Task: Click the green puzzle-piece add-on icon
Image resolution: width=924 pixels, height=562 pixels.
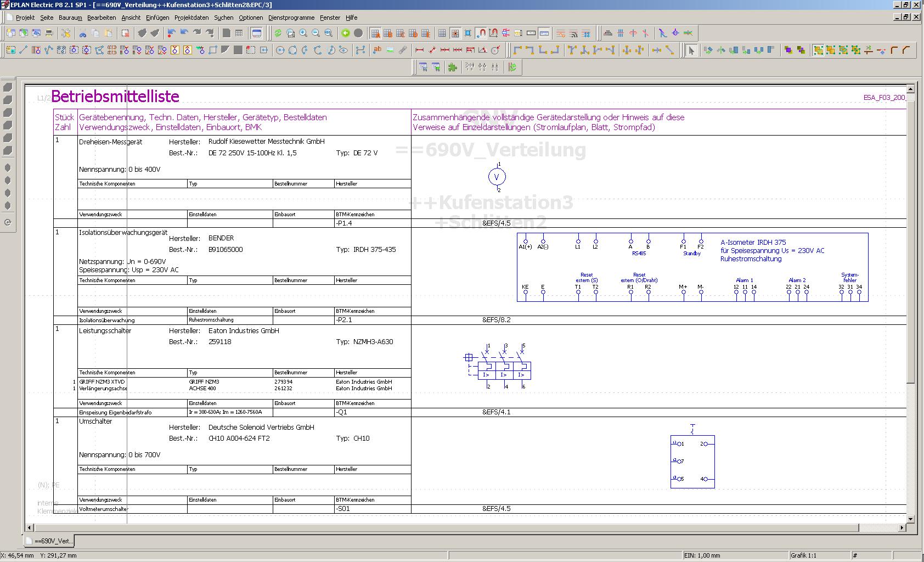Action: [453, 67]
